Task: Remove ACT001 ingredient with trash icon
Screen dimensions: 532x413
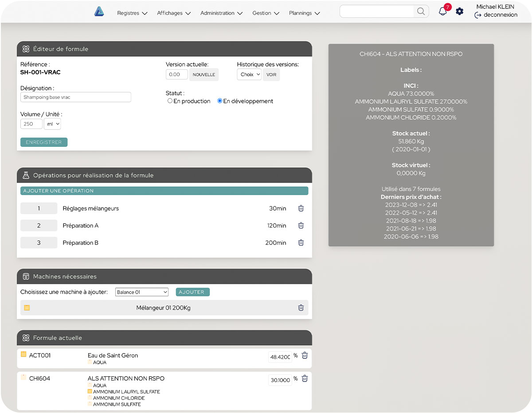Action: coord(305,355)
